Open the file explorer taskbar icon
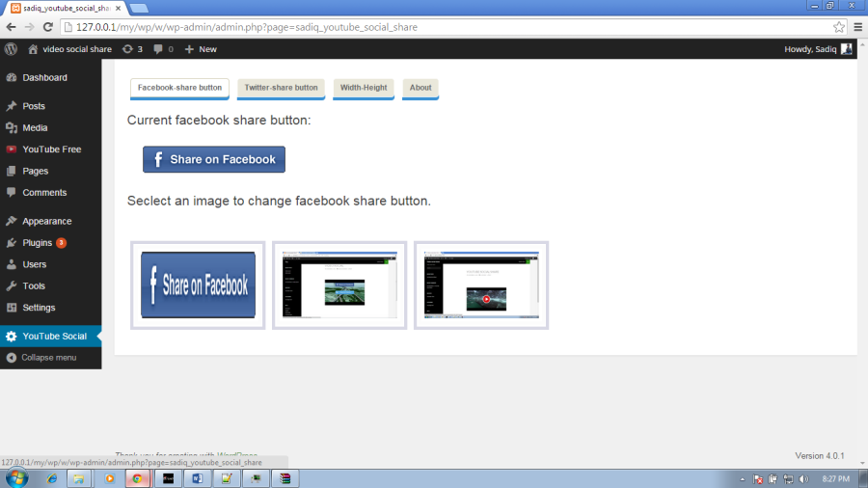Viewport: 868px width, 488px height. click(79, 478)
